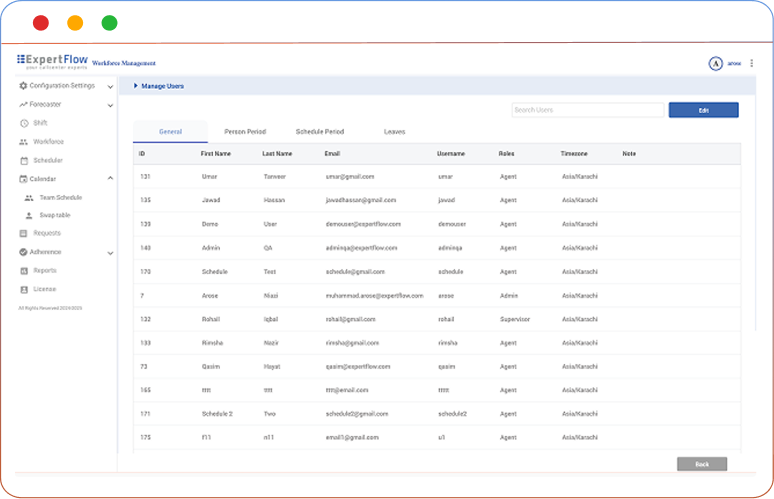The width and height of the screenshot is (774, 499).
Task: Click the Shift clock icon in sidebar
Action: 24,123
